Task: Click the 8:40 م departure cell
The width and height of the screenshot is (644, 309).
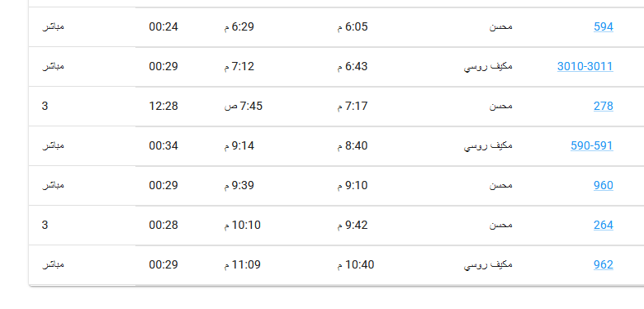Action: click(353, 146)
